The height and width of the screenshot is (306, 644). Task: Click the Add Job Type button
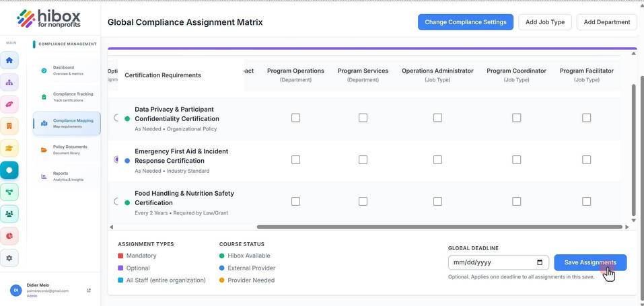coord(545,22)
